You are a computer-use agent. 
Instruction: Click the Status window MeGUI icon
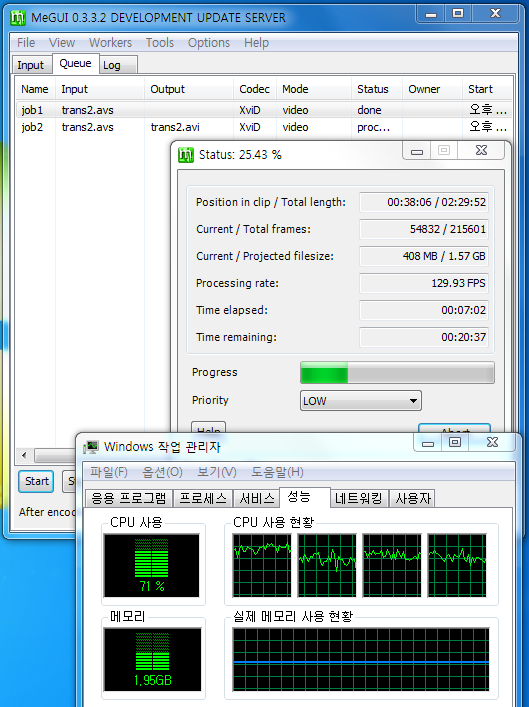(x=186, y=155)
